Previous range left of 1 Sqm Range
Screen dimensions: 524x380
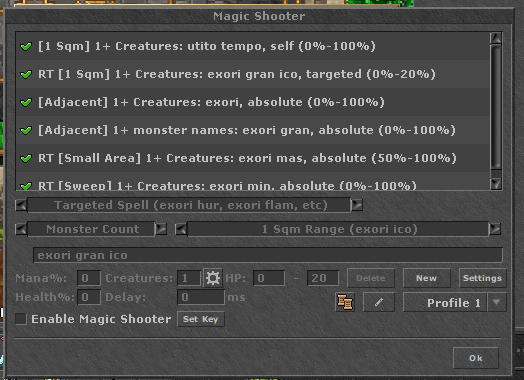coord(181,229)
